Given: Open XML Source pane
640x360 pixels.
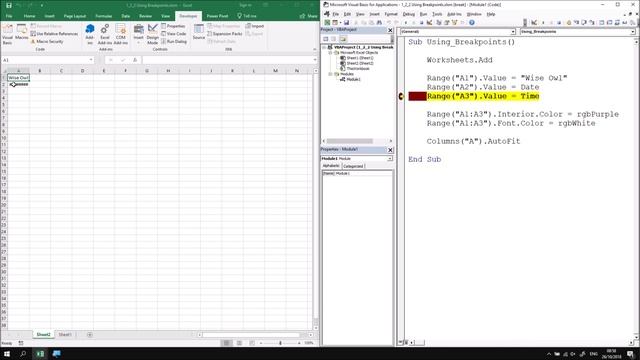Looking at the screenshot, I should point(199,32).
